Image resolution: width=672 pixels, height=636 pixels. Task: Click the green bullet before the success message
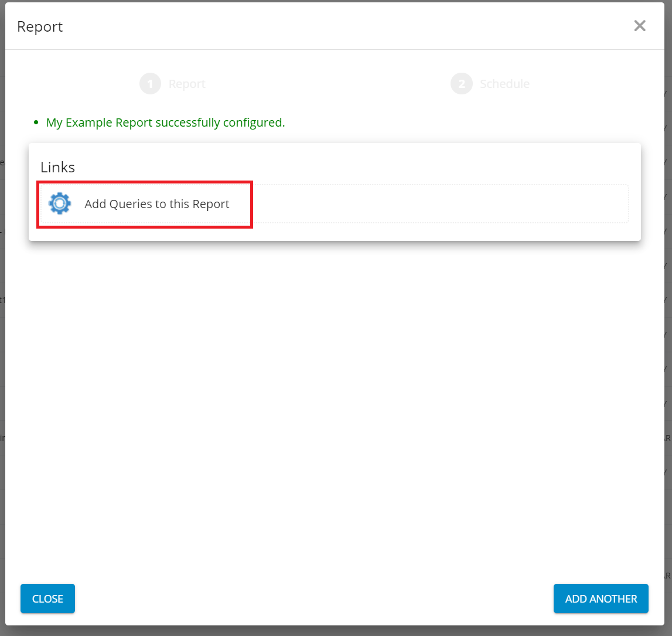click(x=36, y=123)
